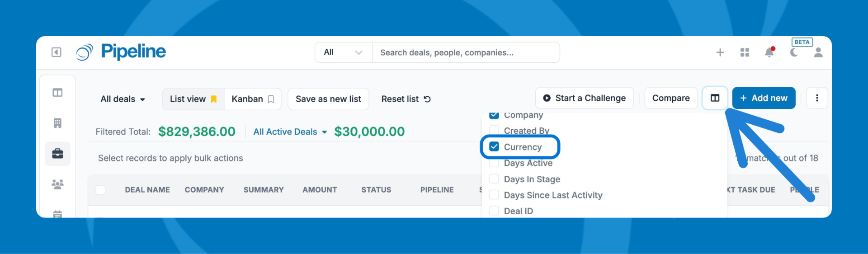868x254 pixels.
Task: Check the Deal ID column option
Action: click(494, 211)
